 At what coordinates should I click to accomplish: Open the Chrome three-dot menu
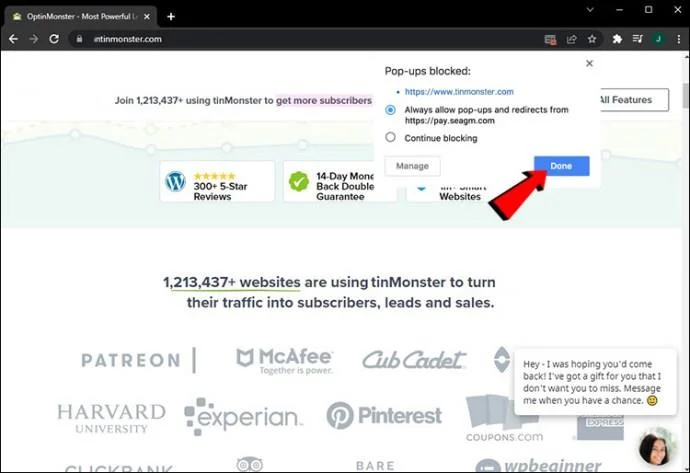click(679, 39)
